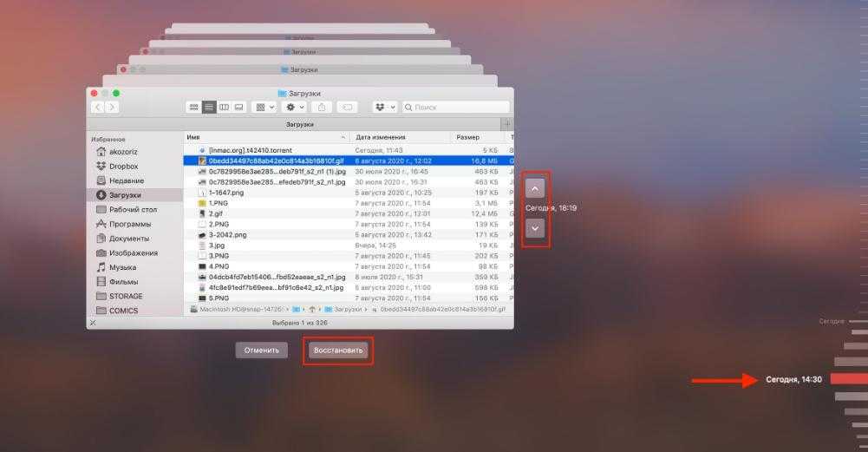Select 2.gif file
868x452 pixels.
(x=349, y=213)
